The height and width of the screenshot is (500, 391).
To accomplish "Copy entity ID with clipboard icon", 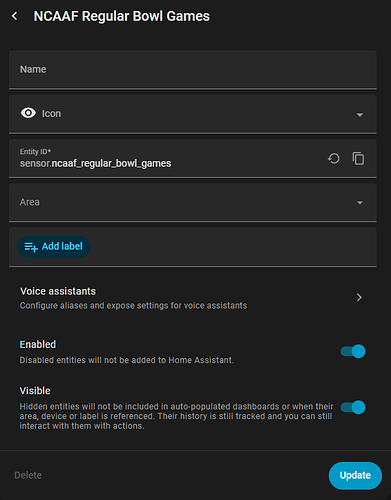I will (x=358, y=158).
